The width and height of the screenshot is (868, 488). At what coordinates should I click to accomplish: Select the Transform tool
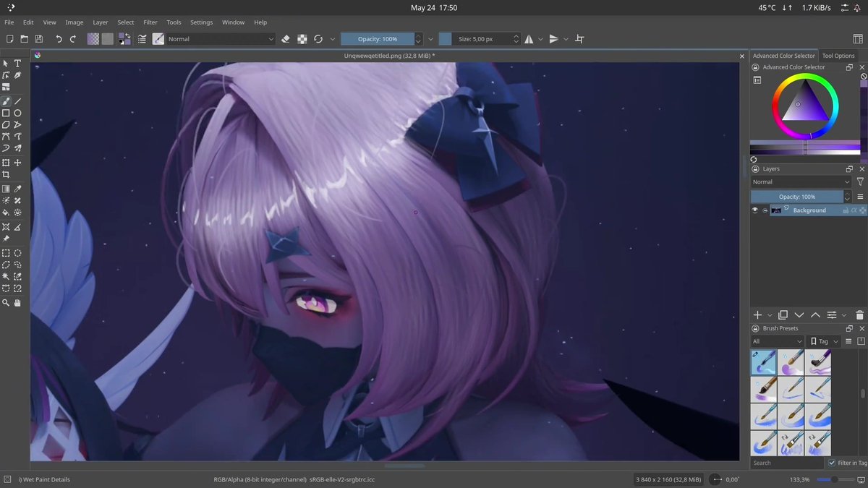click(x=6, y=163)
